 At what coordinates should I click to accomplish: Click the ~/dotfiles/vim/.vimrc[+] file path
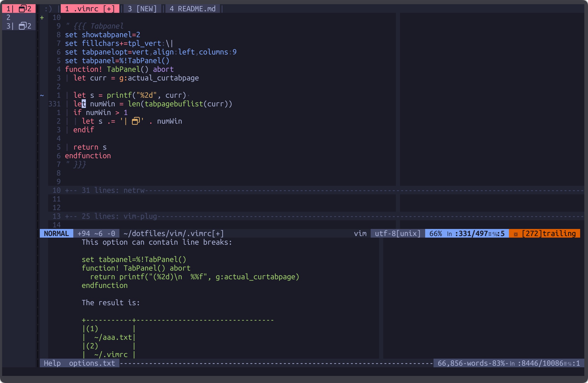pyautogui.click(x=174, y=233)
